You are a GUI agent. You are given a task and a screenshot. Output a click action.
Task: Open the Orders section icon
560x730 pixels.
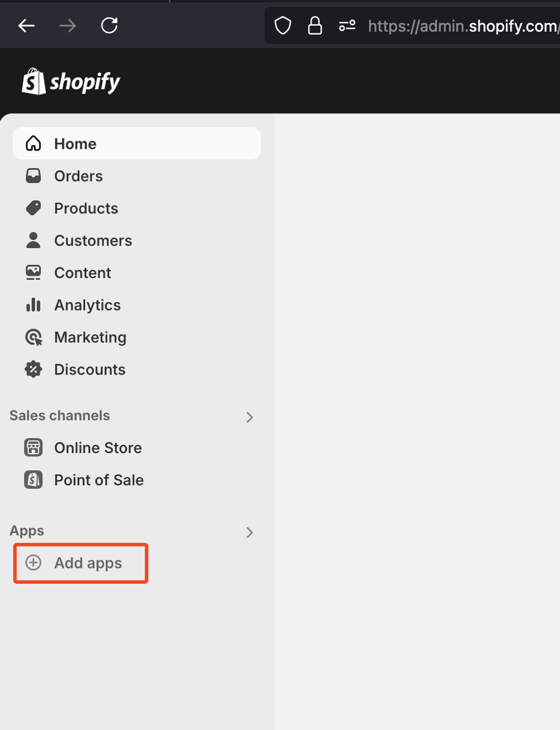(x=33, y=176)
